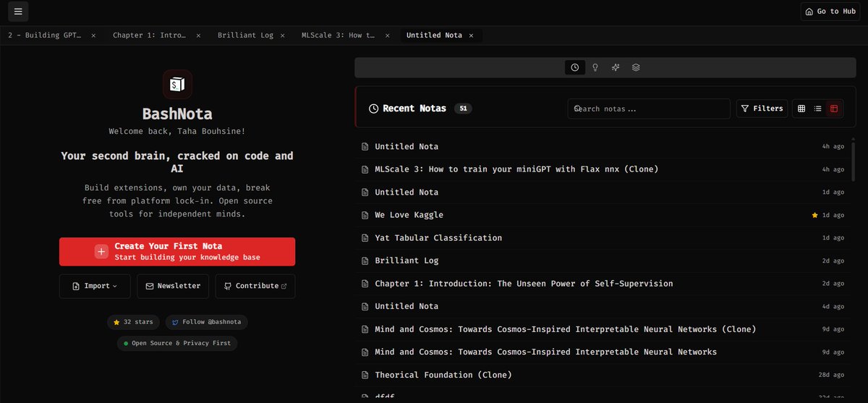The width and height of the screenshot is (868, 403).
Task: Open Untitled Nota from 1d ago
Action: click(603, 192)
